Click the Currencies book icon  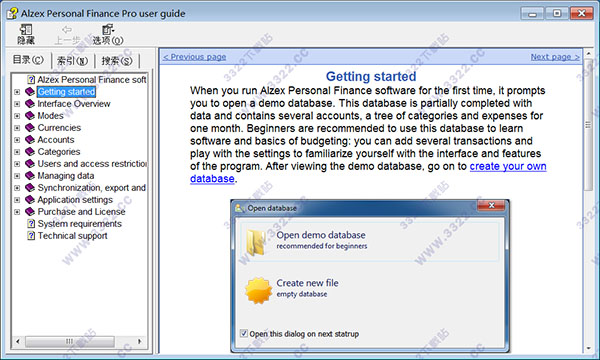click(30, 128)
